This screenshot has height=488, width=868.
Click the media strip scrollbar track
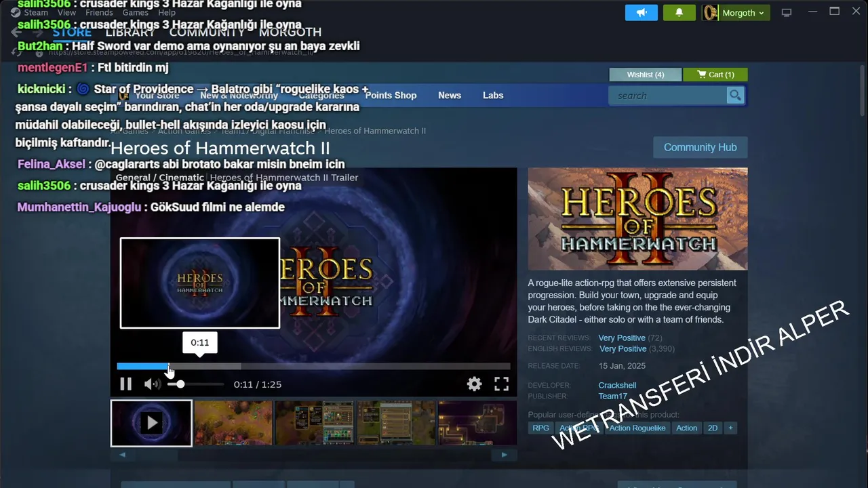pos(313,455)
